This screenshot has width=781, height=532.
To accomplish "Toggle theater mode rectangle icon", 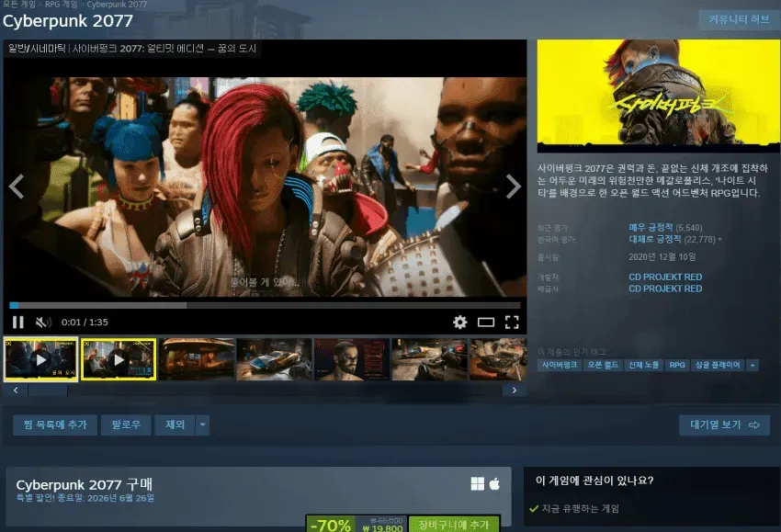I will click(x=486, y=323).
